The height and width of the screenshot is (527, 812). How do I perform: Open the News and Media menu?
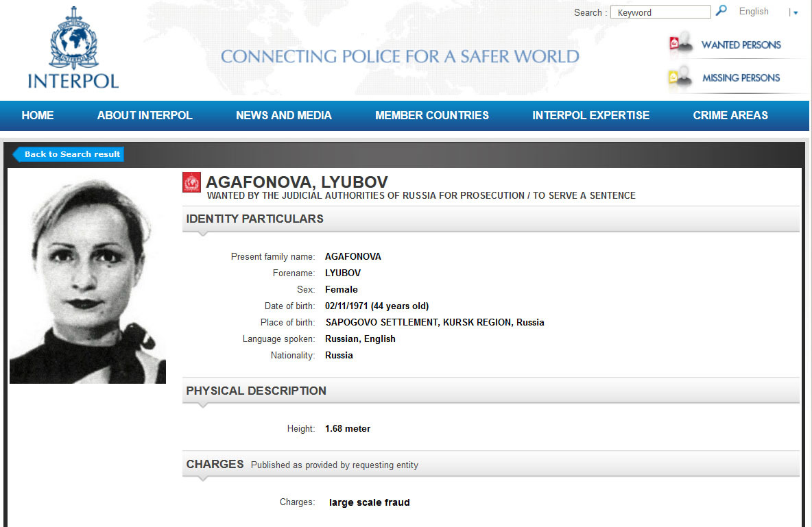pyautogui.click(x=284, y=115)
